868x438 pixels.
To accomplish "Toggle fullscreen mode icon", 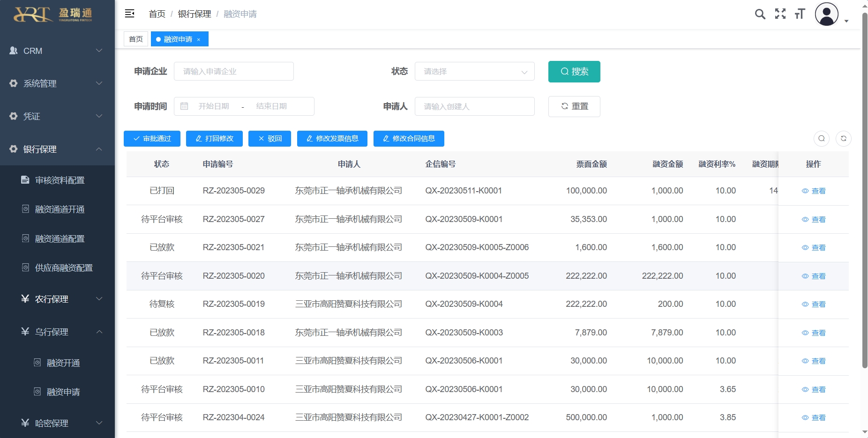I will [x=780, y=14].
